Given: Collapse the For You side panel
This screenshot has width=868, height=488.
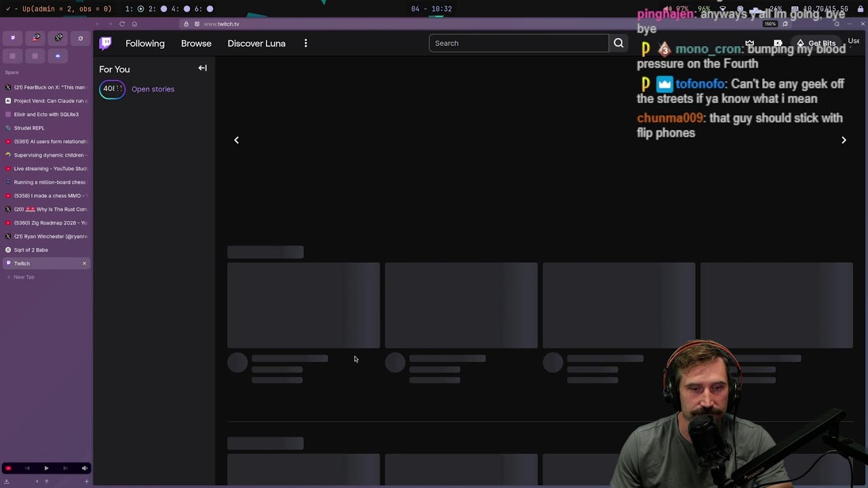Looking at the screenshot, I should pyautogui.click(x=202, y=68).
